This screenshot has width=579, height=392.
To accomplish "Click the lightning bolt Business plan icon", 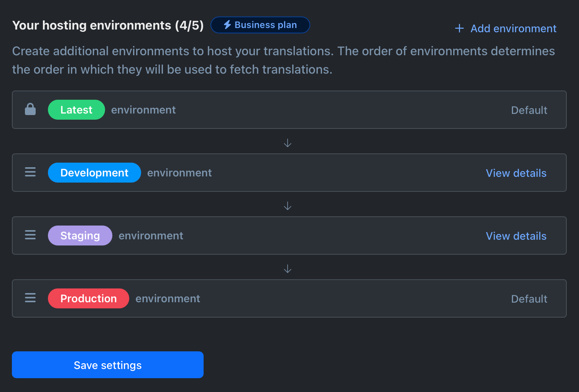I will (227, 25).
